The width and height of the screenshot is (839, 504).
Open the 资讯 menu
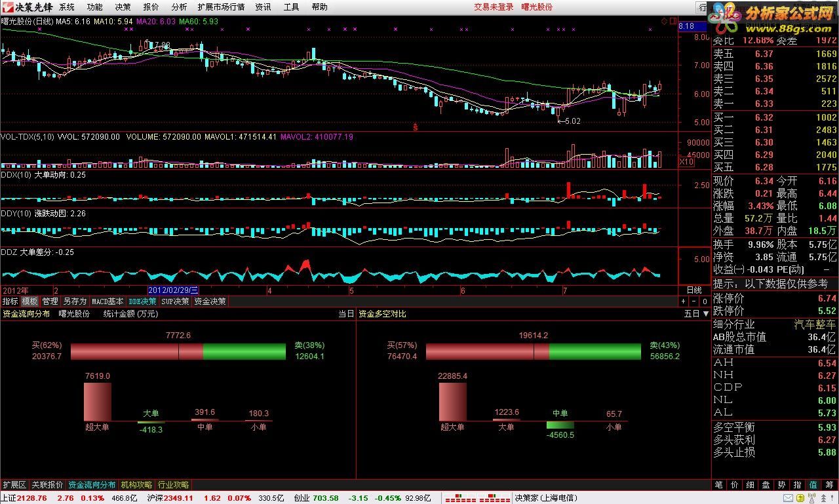[x=263, y=7]
